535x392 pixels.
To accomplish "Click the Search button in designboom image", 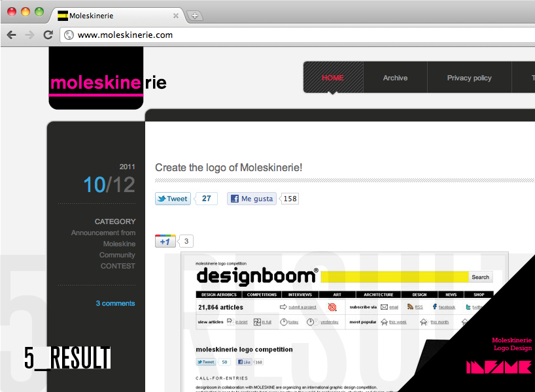I will pyautogui.click(x=480, y=277).
